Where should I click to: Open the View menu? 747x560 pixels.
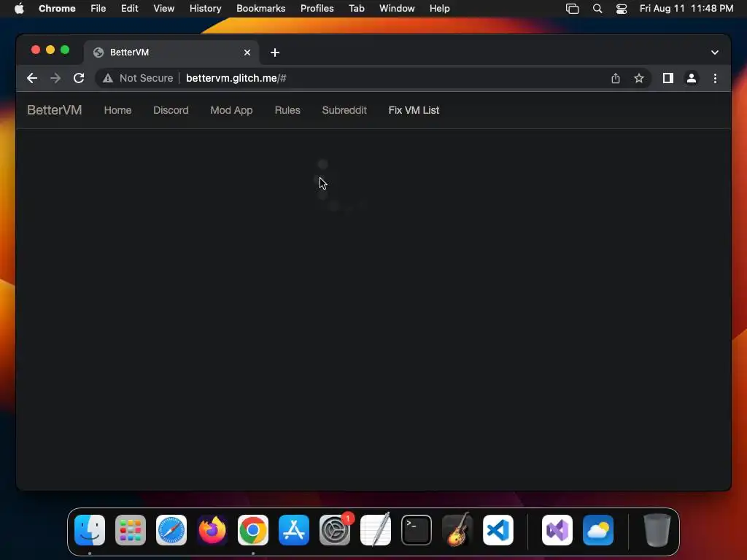coord(163,9)
